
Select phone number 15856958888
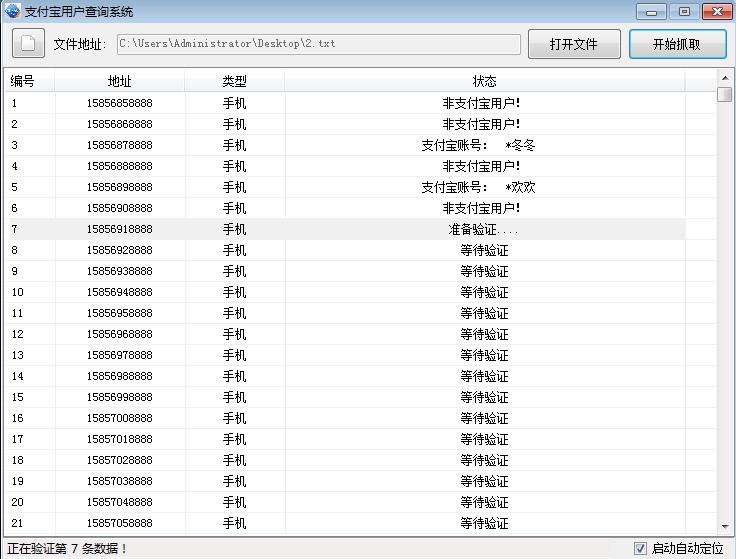(119, 313)
